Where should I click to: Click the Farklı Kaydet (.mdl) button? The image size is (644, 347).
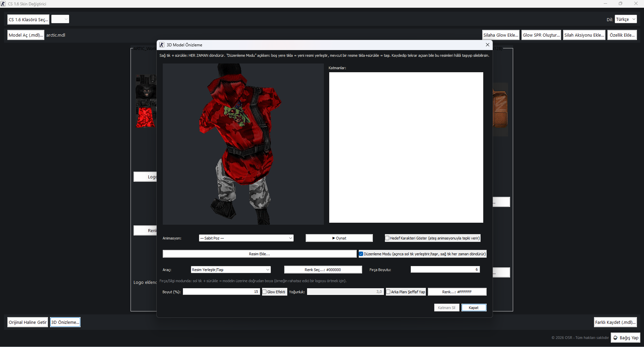coord(615,322)
